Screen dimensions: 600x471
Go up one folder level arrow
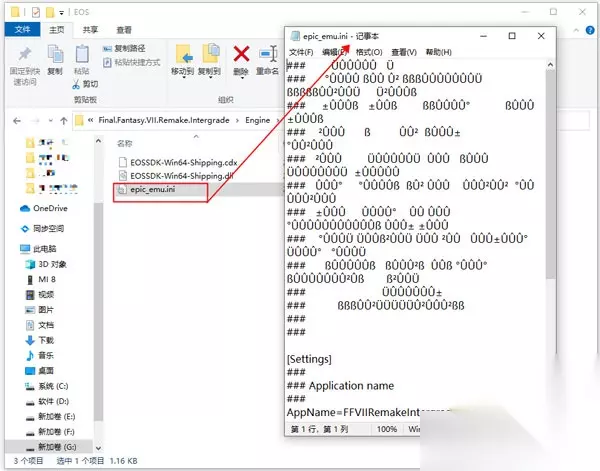pos(64,121)
